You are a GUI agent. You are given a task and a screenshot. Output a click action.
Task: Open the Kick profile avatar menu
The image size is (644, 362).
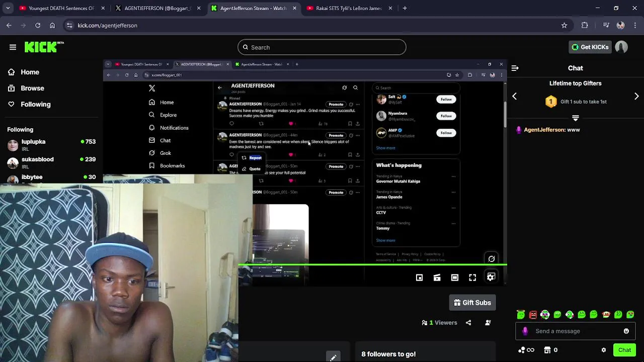pos(621,47)
